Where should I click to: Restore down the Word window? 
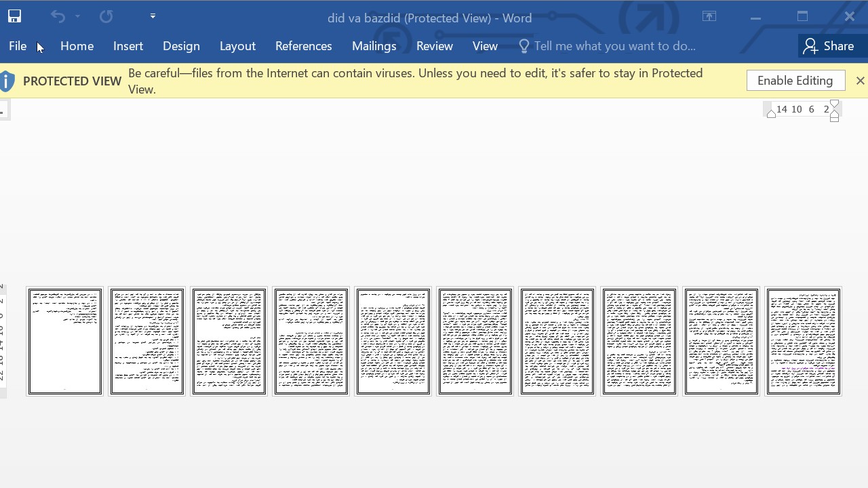pyautogui.click(x=803, y=16)
